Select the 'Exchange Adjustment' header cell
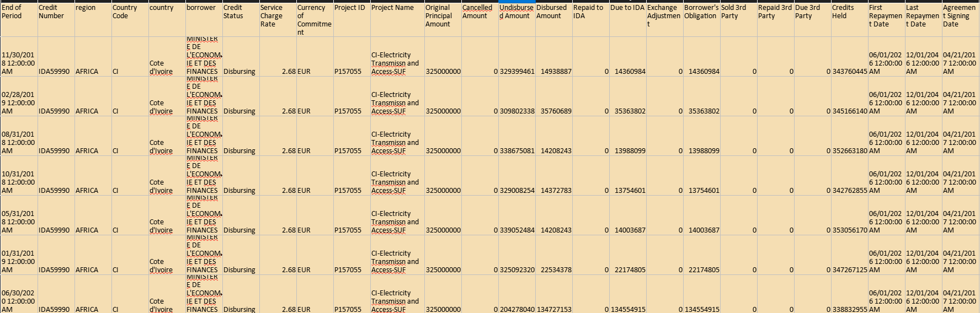 pyautogui.click(x=664, y=20)
